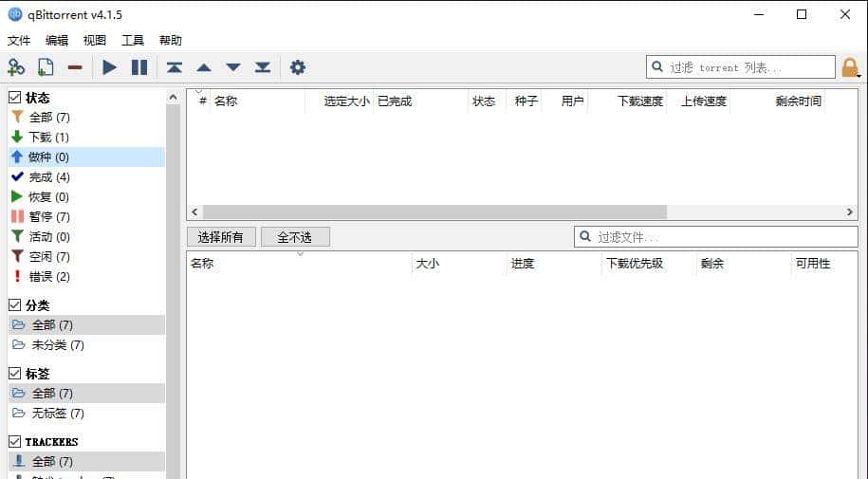Sort by 选定大小 column header

pyautogui.click(x=340, y=101)
